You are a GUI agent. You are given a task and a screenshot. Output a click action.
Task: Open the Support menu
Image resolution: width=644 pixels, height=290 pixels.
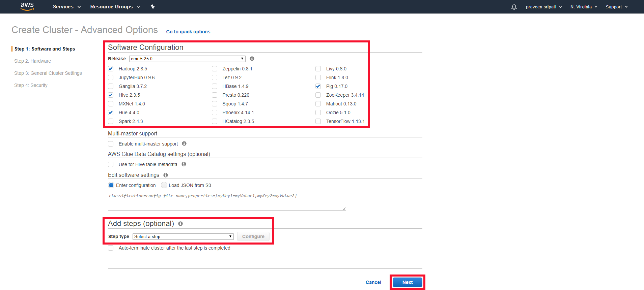[x=617, y=7]
